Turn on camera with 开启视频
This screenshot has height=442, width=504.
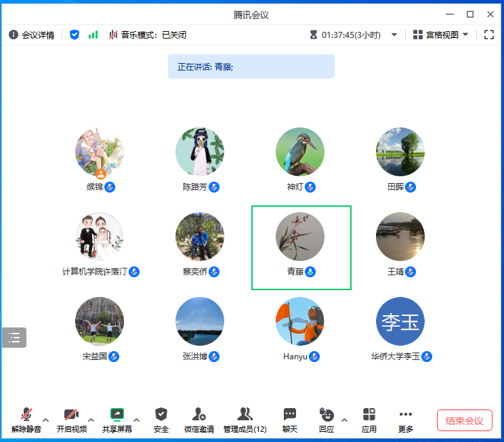72,420
